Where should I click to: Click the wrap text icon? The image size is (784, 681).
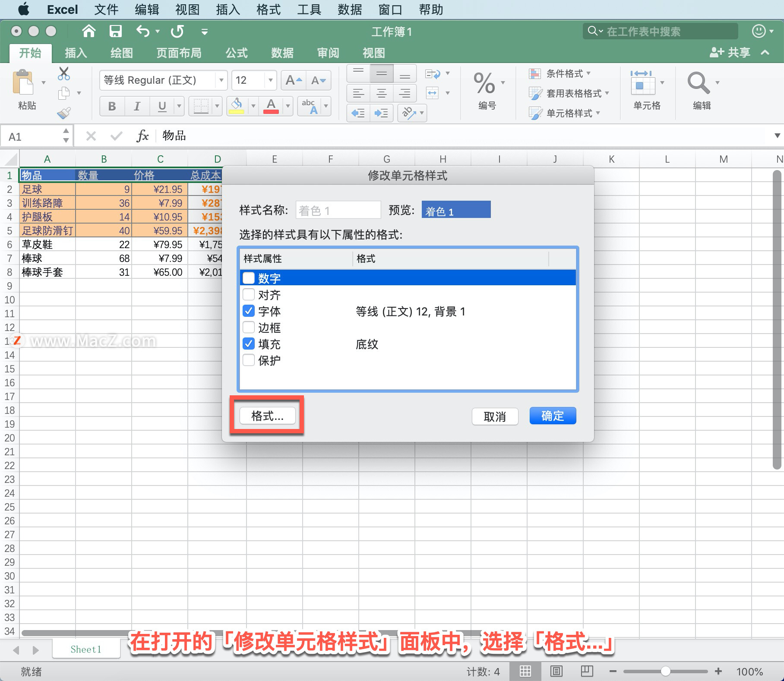(x=433, y=74)
